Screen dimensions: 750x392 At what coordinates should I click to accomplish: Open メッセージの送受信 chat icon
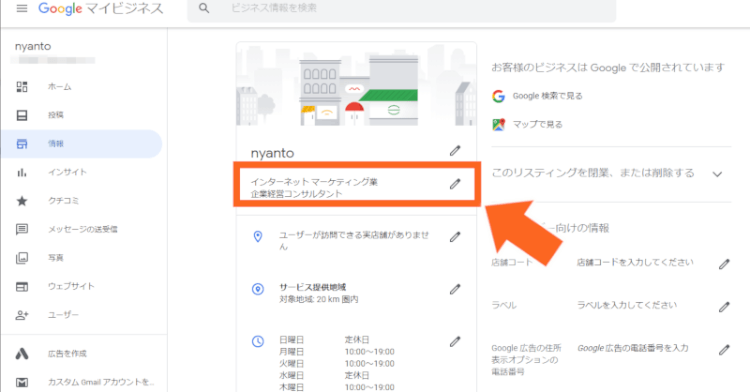pyautogui.click(x=22, y=229)
